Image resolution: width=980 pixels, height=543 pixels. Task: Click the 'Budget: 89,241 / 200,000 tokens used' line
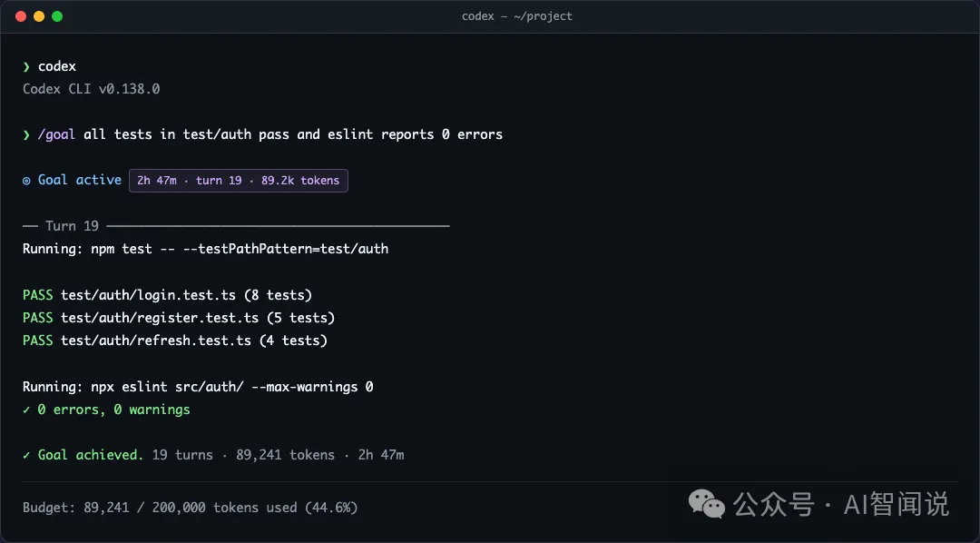click(x=190, y=508)
